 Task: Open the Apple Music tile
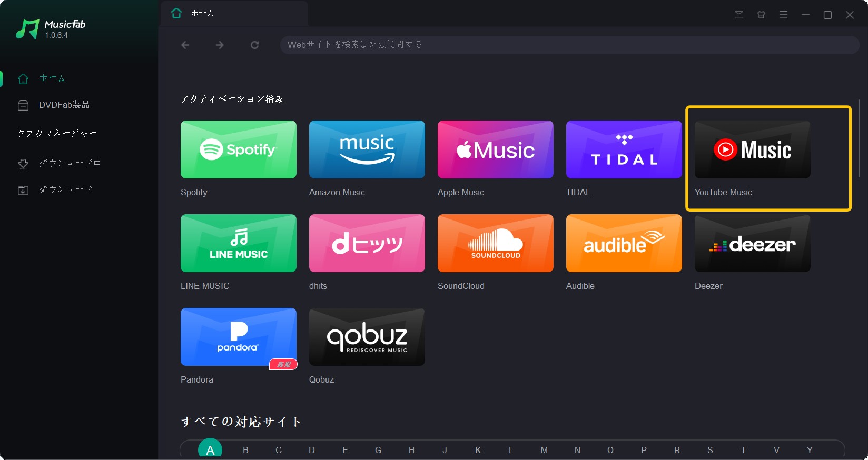coord(495,149)
